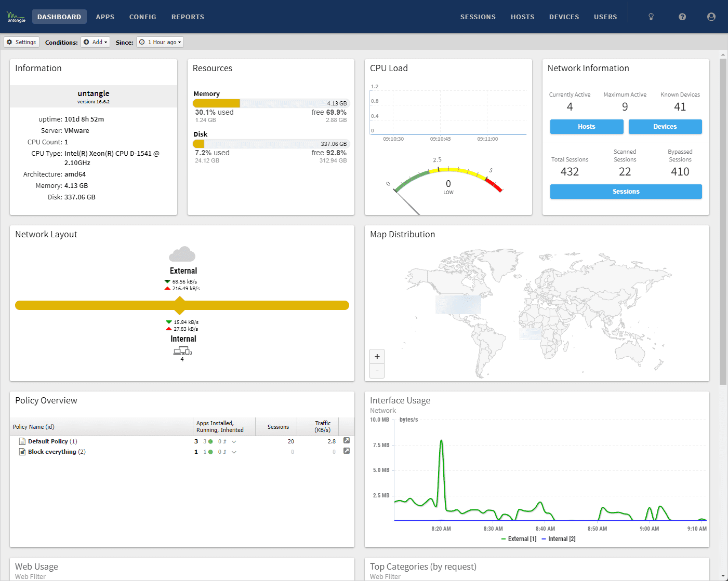Click the dashboard vertical scrollbar
The height and width of the screenshot is (581, 728).
click(723, 222)
